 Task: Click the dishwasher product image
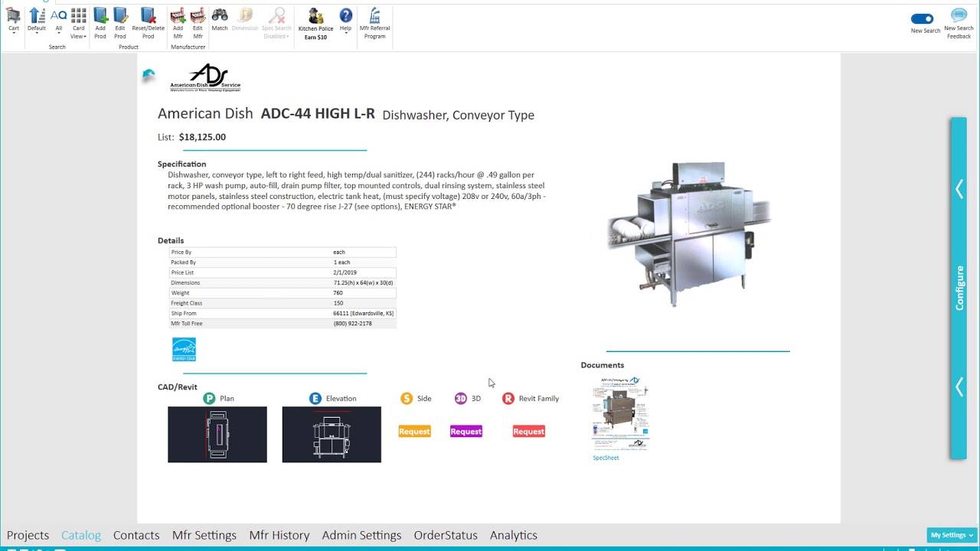point(689,234)
